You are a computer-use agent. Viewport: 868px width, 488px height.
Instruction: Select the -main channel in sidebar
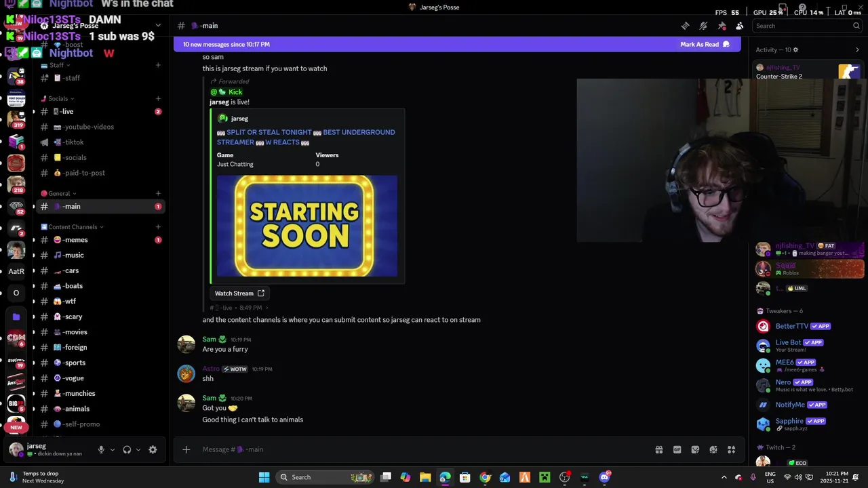pyautogui.click(x=100, y=206)
